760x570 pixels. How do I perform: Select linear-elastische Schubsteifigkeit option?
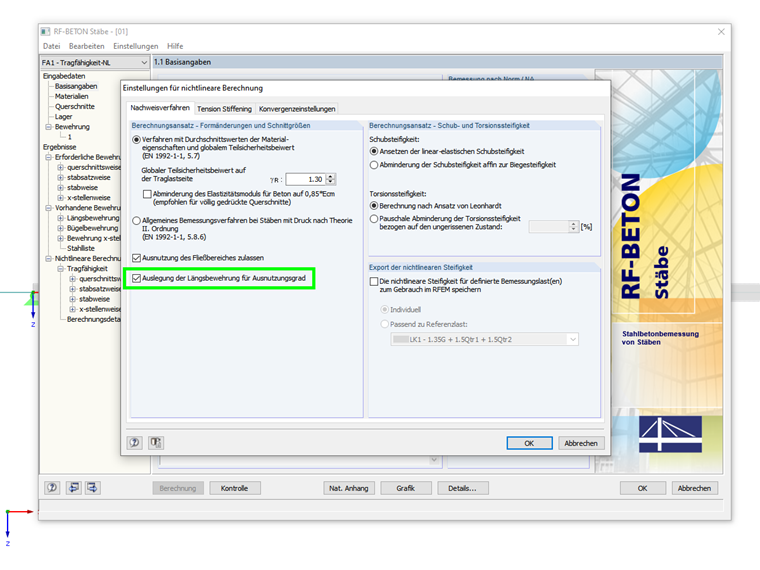click(x=374, y=152)
